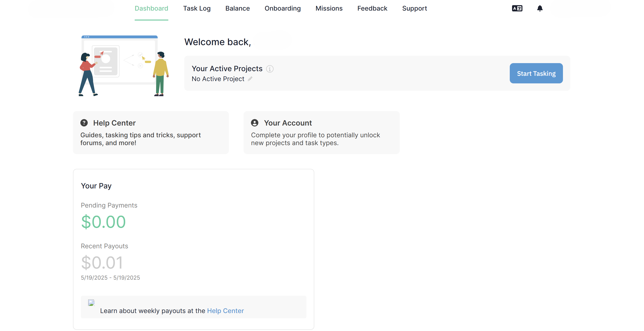Go to the Balance tab

(x=238, y=8)
